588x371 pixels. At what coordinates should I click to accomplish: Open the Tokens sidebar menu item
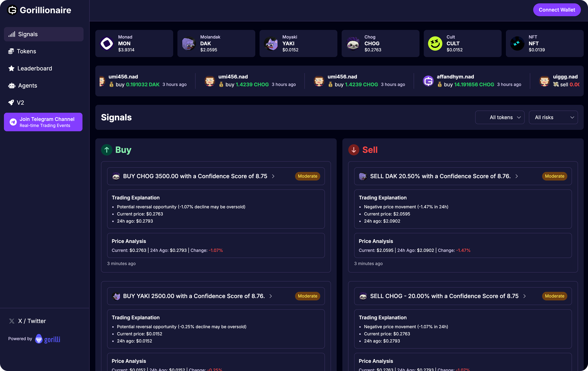tap(26, 51)
